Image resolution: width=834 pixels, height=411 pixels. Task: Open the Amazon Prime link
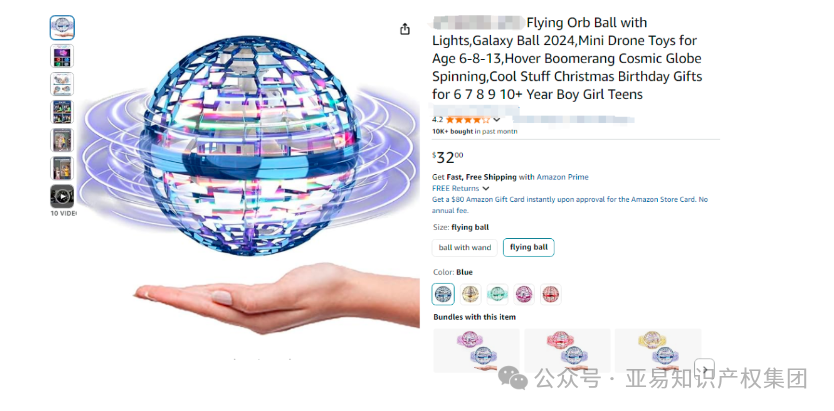point(562,177)
